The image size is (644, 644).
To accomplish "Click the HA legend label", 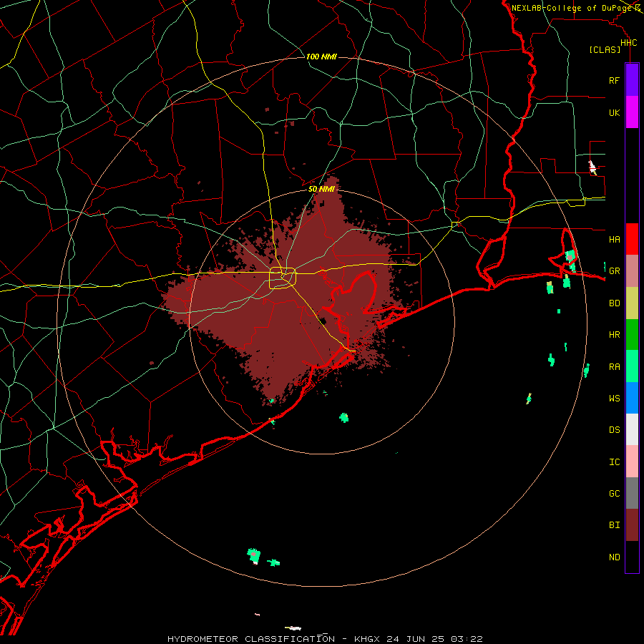I will click(x=614, y=239).
